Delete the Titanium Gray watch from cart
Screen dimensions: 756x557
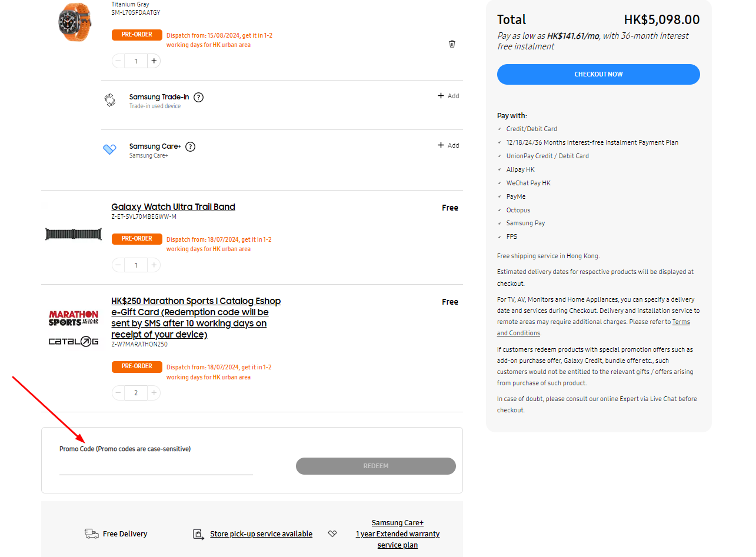[x=452, y=44]
